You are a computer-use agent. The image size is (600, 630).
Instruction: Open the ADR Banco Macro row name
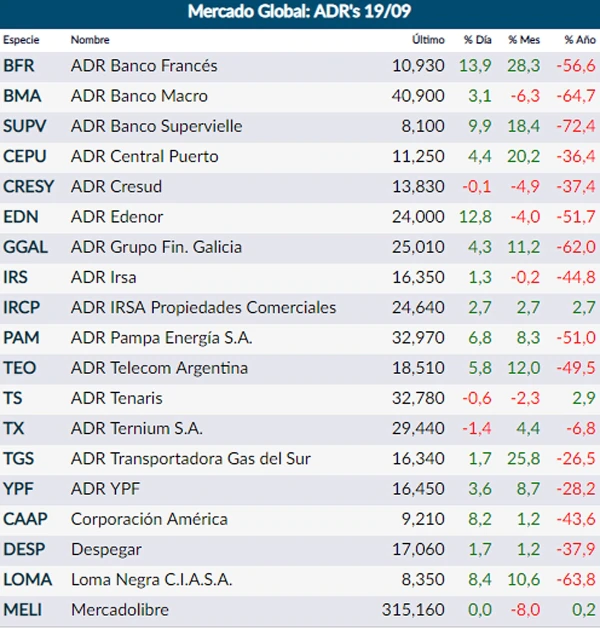pyautogui.click(x=139, y=96)
